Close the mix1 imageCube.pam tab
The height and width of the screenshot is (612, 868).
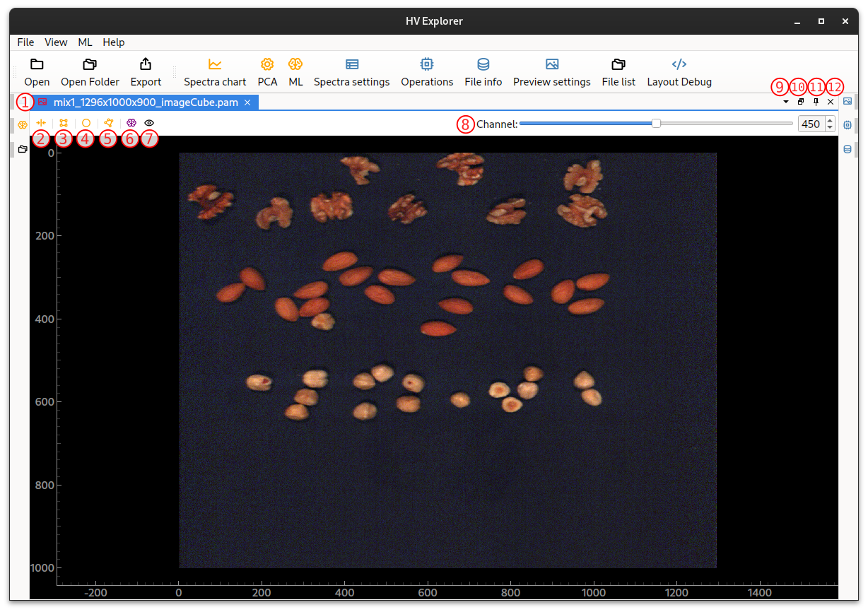pos(247,102)
